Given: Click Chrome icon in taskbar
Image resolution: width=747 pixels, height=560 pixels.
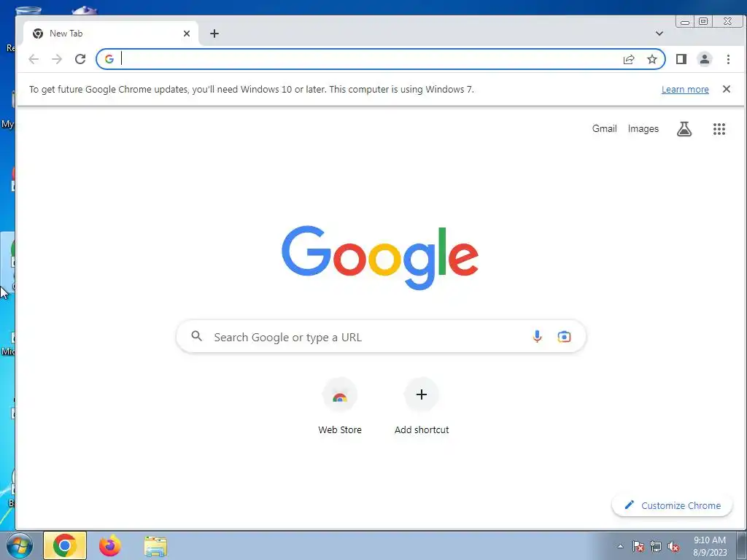Looking at the screenshot, I should (x=65, y=545).
